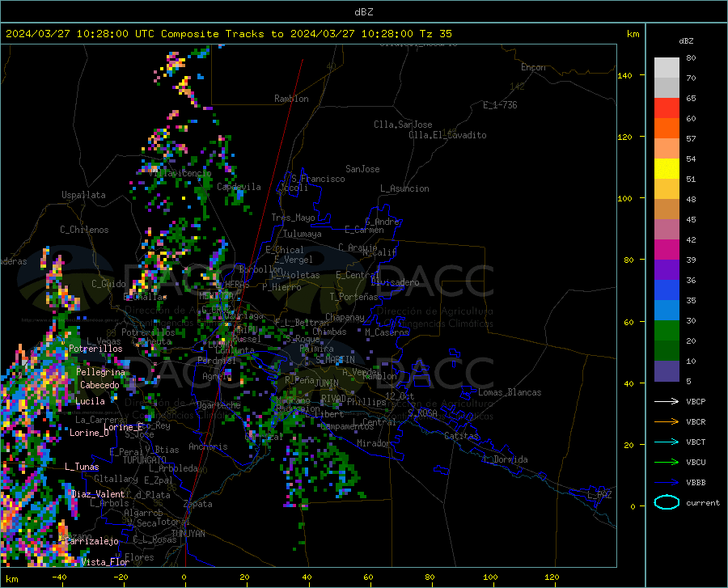This screenshot has height=588, width=728.
Task: Click the blue VBBB arrow legend icon
Action: (x=667, y=482)
